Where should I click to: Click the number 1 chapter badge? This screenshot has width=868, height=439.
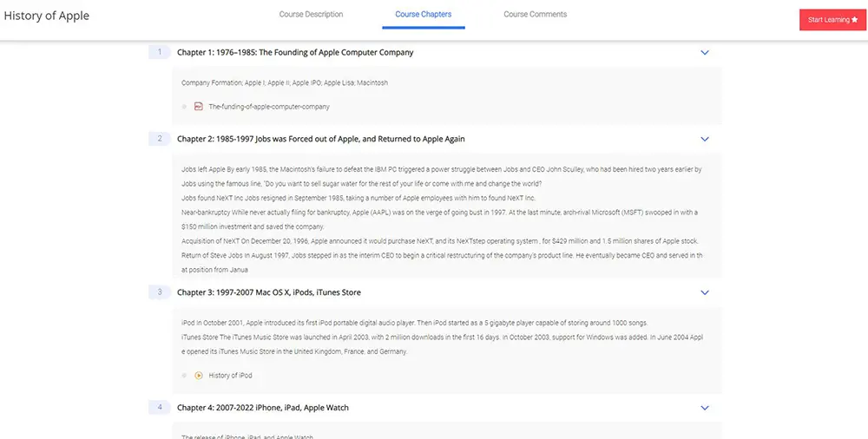[x=159, y=52]
